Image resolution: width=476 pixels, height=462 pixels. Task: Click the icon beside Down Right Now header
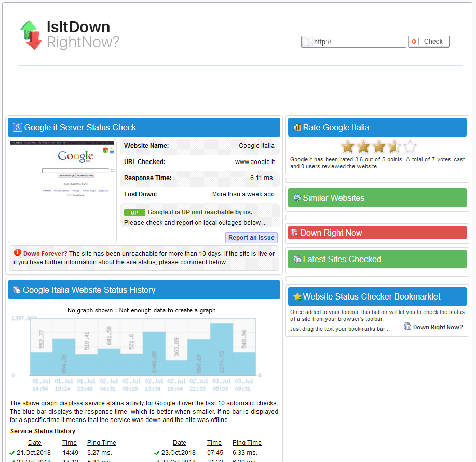295,233
